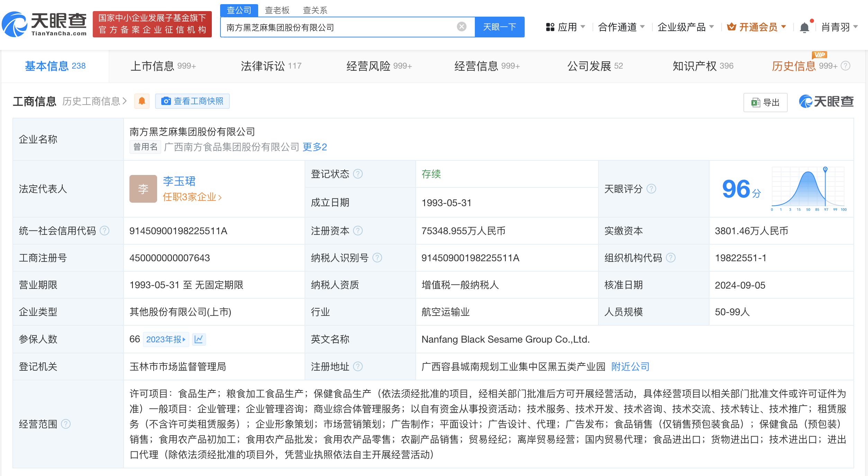Viewport: 868px width, 476px height.
Task: 点击法定代表人李玉珆链接
Action: pyautogui.click(x=179, y=181)
